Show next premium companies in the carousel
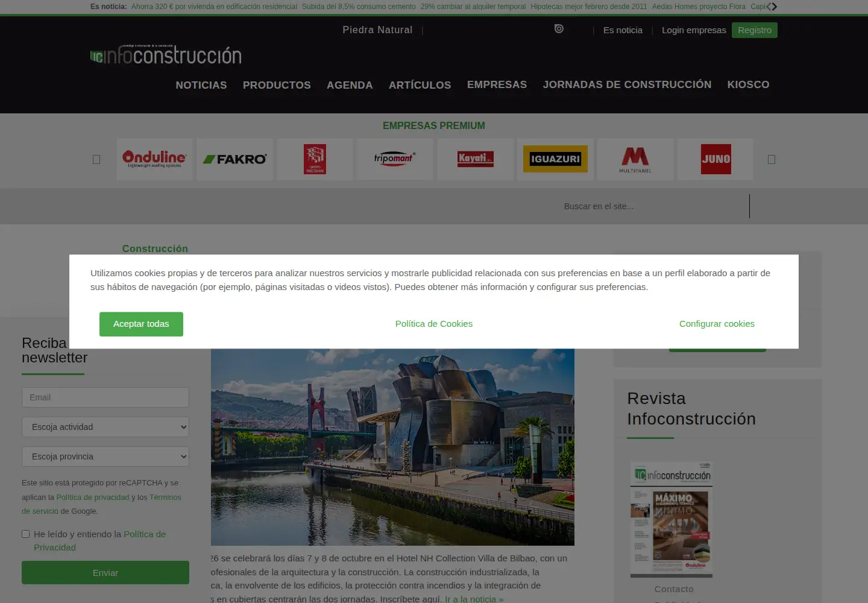The width and height of the screenshot is (868, 603). click(772, 159)
